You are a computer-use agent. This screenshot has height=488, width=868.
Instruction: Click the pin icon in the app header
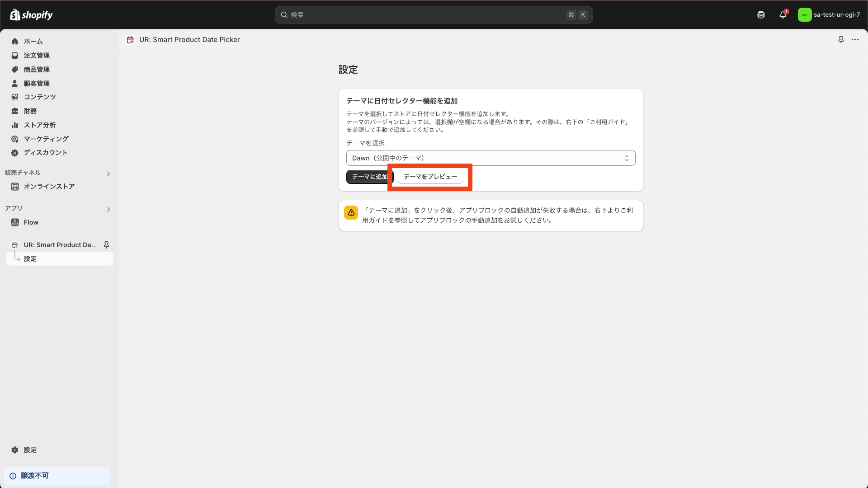click(841, 40)
